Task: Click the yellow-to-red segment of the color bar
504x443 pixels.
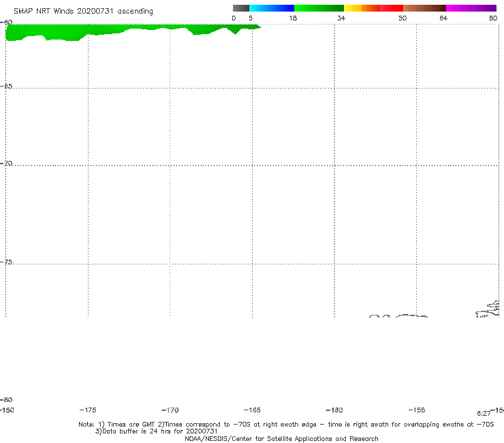Action: click(373, 8)
